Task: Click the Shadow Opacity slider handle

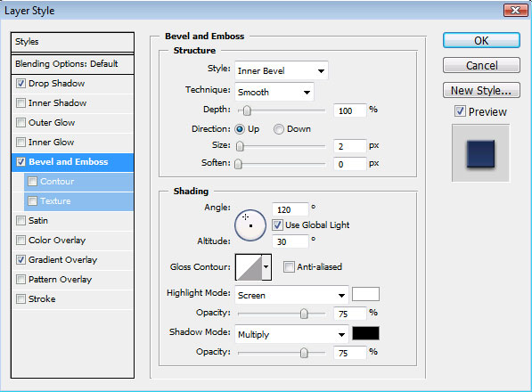Action: (x=304, y=353)
